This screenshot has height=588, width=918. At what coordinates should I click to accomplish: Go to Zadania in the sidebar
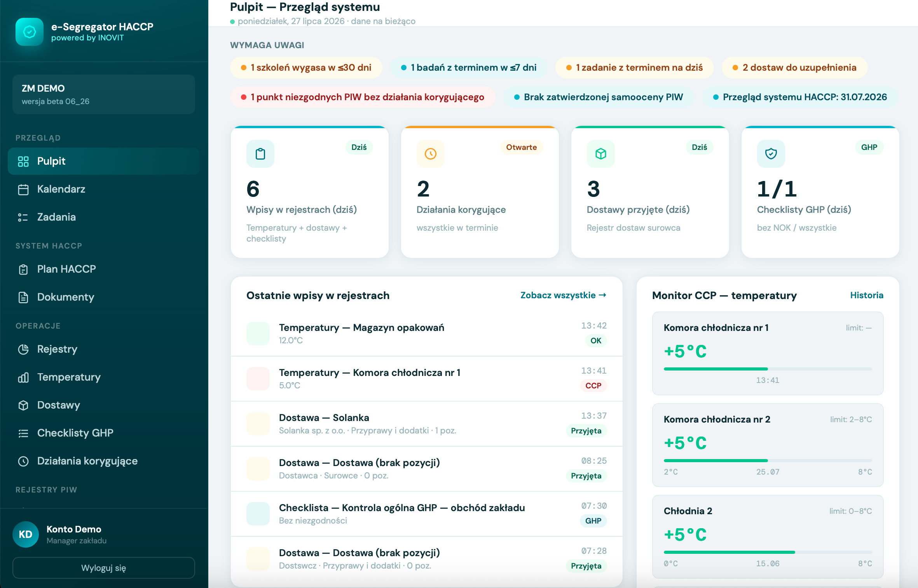click(x=104, y=217)
